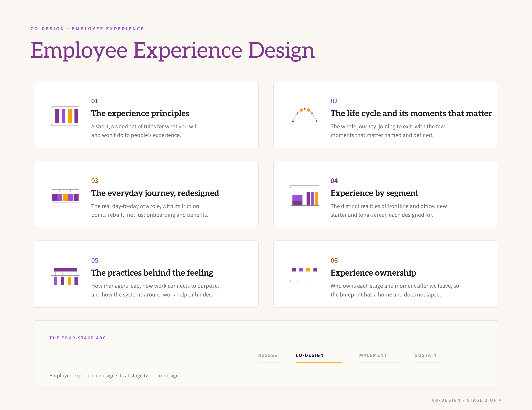Image resolution: width=532 pixels, height=410 pixels.
Task: Click 'THE FOUR-STAGE ARC' label
Action: [78, 338]
